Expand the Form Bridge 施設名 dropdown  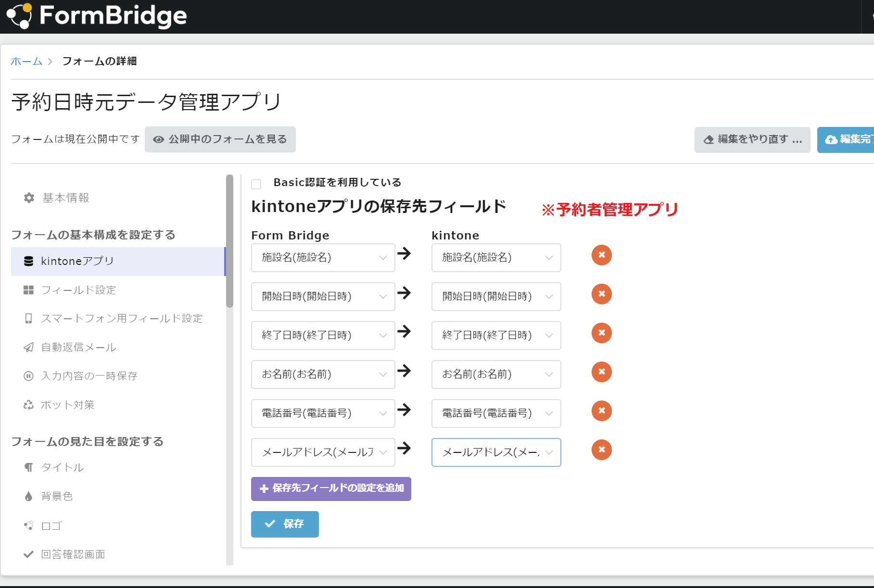(323, 258)
